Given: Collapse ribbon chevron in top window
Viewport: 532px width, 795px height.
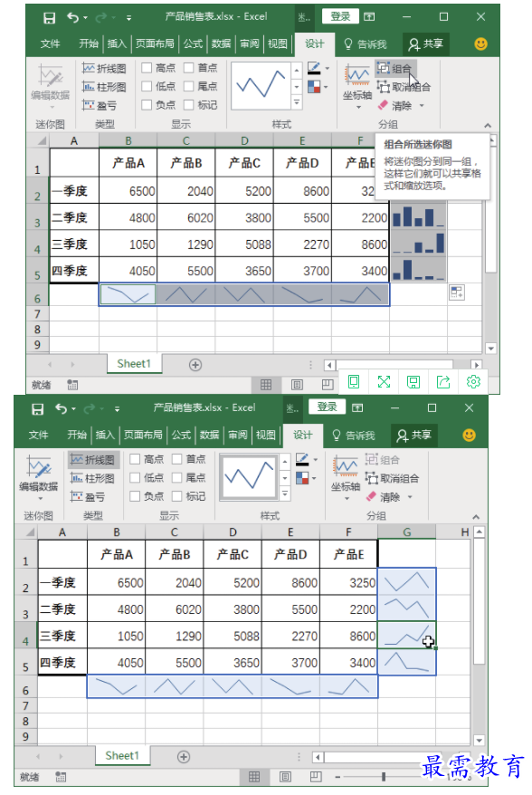Looking at the screenshot, I should [x=488, y=125].
